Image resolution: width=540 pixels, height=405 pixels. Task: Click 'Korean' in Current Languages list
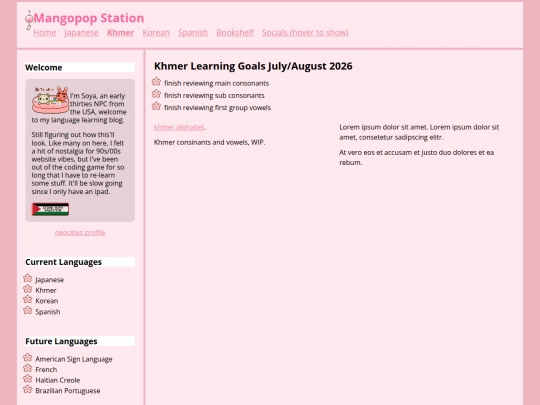pyautogui.click(x=47, y=301)
